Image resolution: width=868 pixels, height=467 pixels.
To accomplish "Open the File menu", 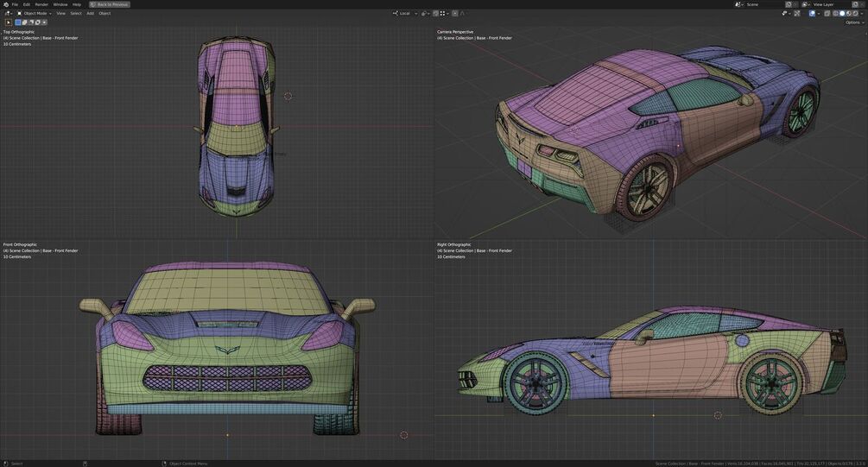I will [15, 4].
